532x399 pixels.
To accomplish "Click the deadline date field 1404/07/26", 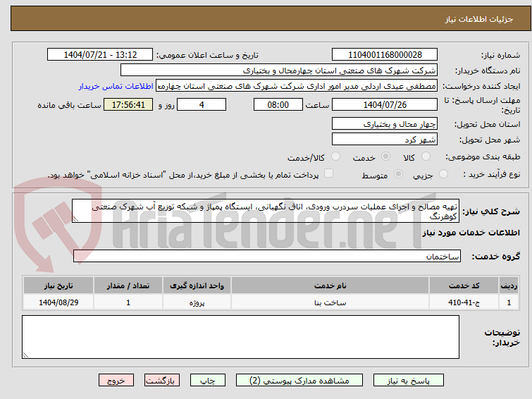I will click(x=385, y=104).
